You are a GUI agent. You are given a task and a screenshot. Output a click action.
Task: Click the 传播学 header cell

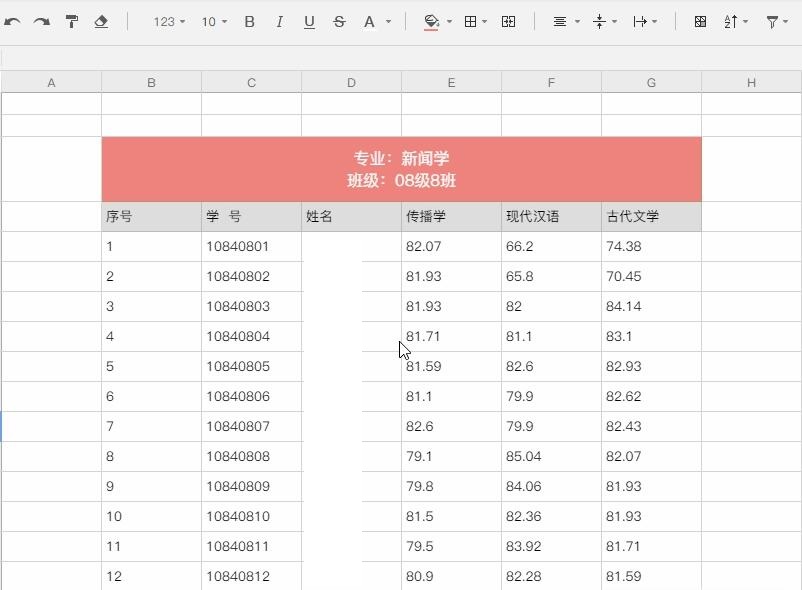[x=451, y=216]
